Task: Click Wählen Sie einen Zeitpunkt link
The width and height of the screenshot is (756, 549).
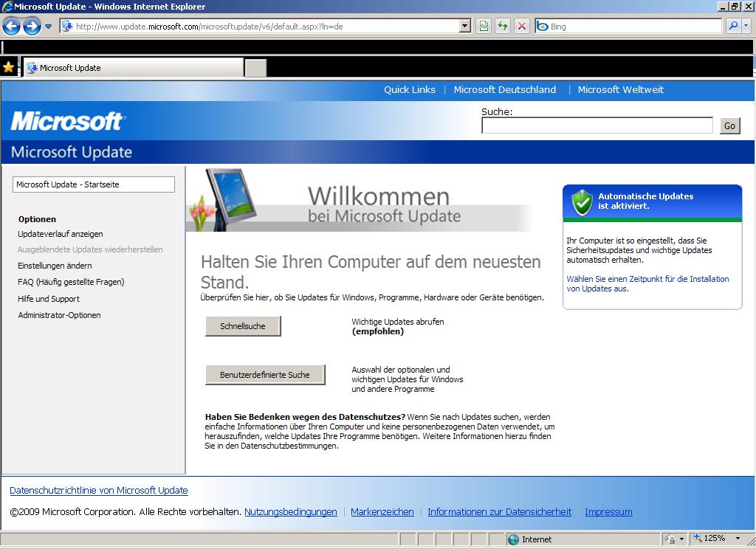Action: coord(647,284)
